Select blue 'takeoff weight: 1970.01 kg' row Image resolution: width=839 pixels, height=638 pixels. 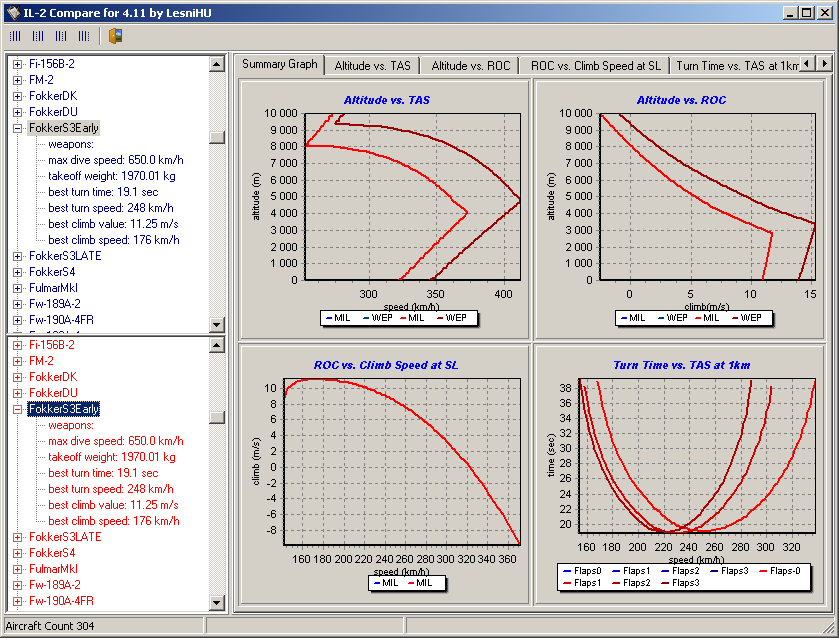tap(112, 176)
